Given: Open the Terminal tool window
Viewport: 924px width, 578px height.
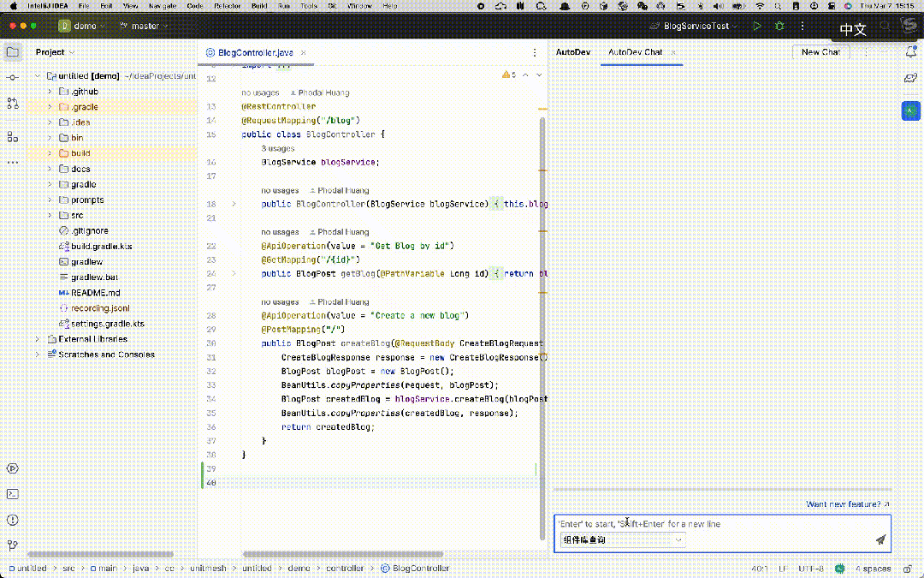Looking at the screenshot, I should [13, 494].
